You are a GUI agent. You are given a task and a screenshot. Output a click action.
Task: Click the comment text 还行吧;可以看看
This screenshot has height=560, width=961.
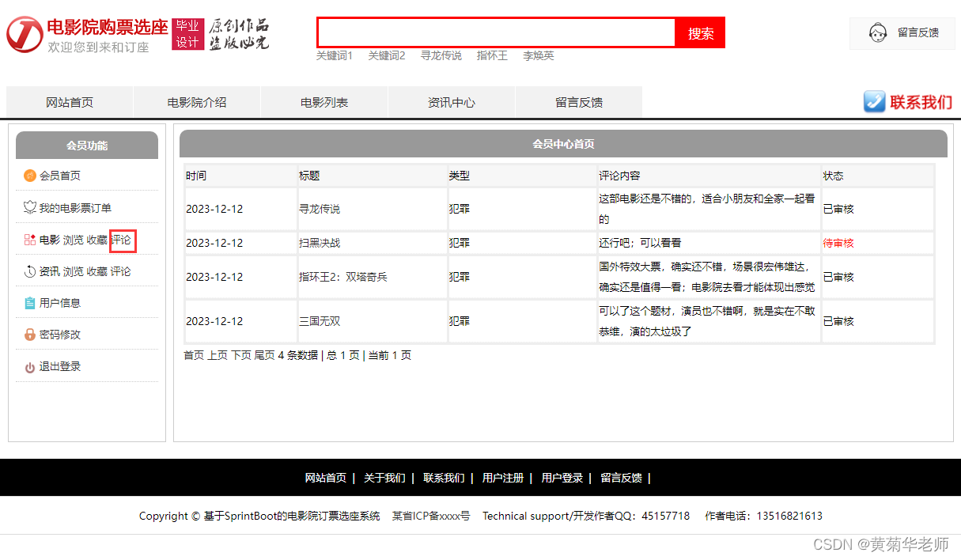(640, 243)
